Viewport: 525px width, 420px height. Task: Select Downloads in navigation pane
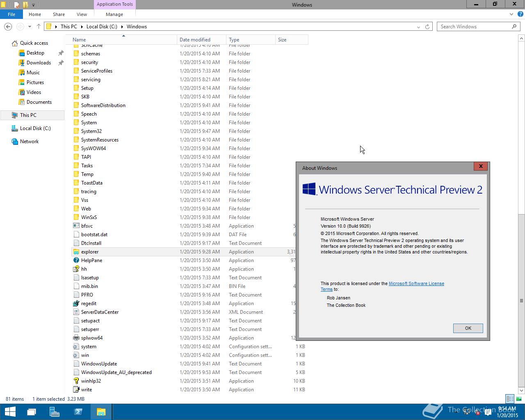click(39, 63)
